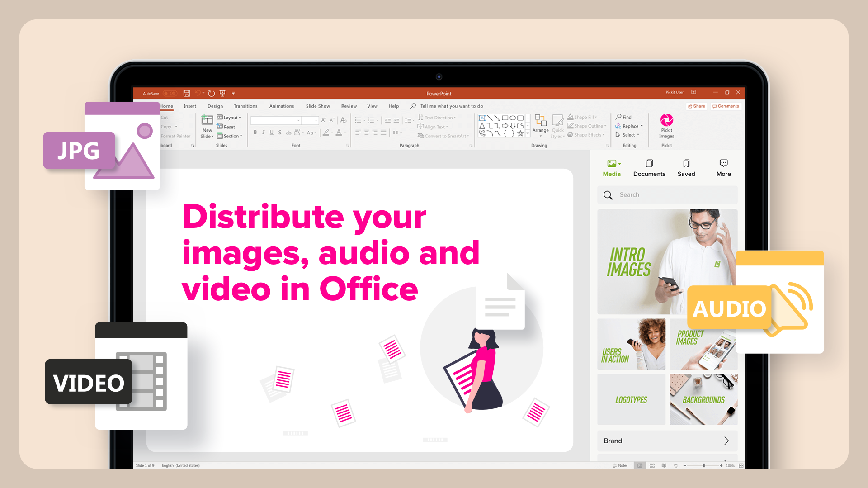Click the Ribbon Display Options icon

tap(693, 92)
